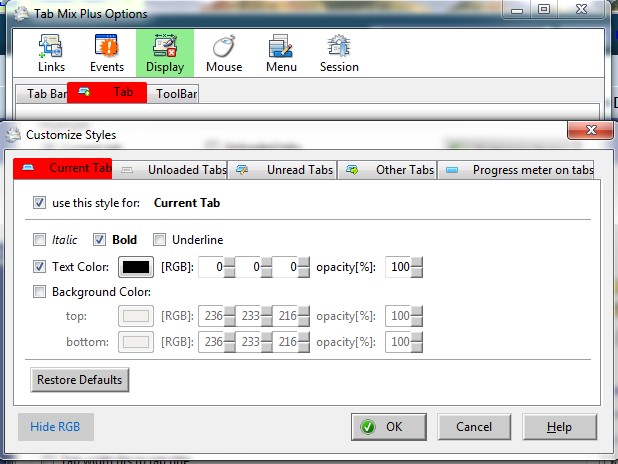Cancel the Customize Styles dialog

click(x=474, y=427)
